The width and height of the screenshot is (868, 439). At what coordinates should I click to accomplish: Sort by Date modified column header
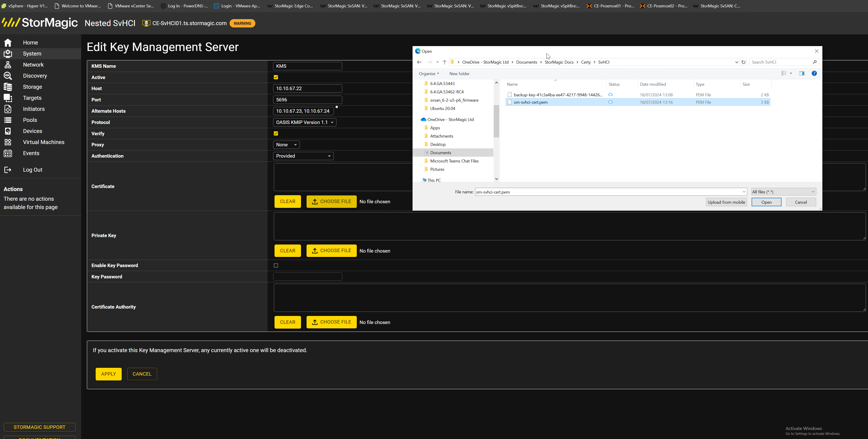[x=653, y=84]
